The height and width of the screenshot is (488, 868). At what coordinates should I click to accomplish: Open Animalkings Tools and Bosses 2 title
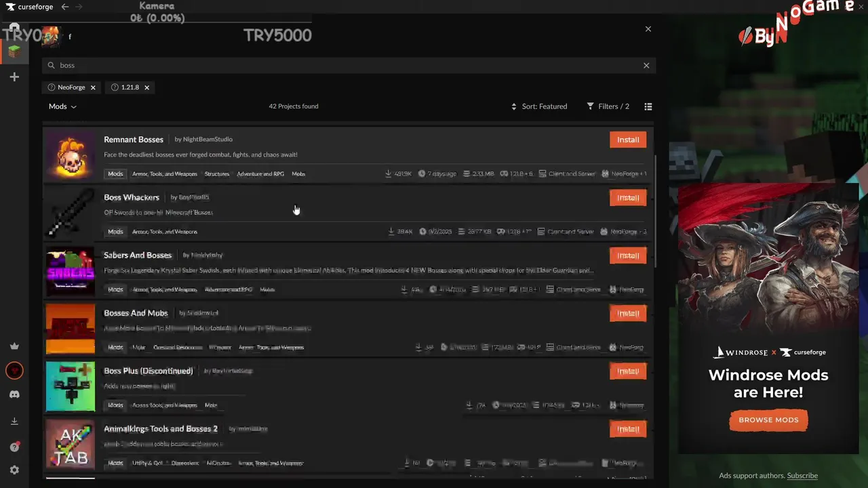coord(161,429)
